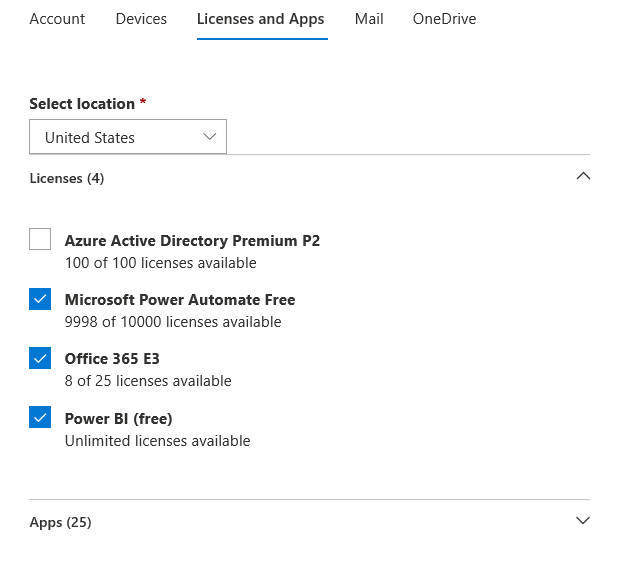Open the Account tab

tap(57, 19)
